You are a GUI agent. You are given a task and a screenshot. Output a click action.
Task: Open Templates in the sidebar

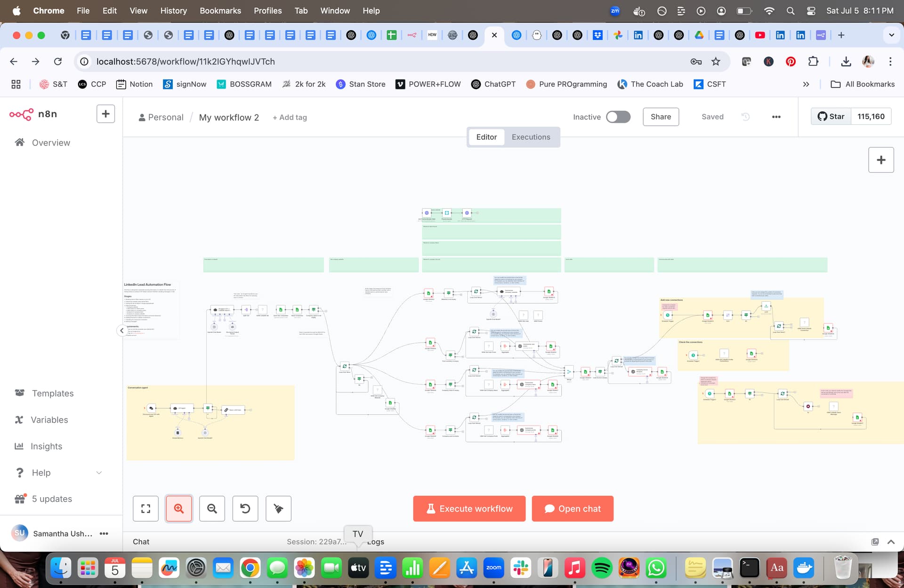coord(53,393)
